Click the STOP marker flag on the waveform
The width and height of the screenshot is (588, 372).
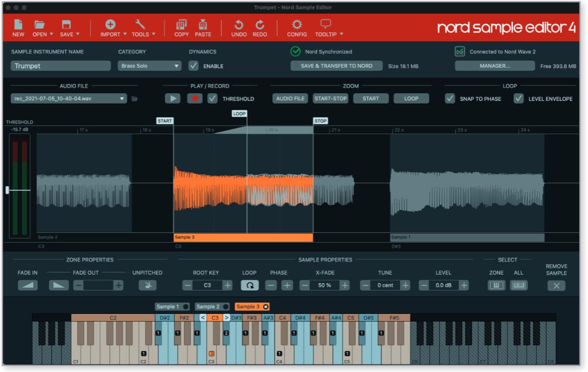[x=321, y=121]
